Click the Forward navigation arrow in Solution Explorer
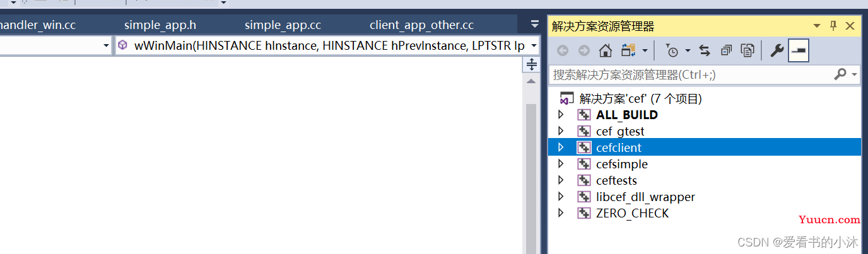 [584, 50]
